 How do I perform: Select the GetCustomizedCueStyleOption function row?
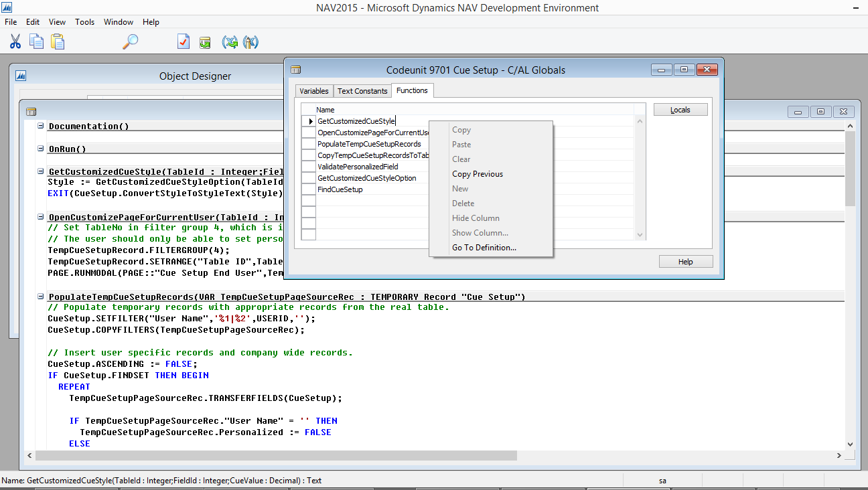[x=372, y=178]
